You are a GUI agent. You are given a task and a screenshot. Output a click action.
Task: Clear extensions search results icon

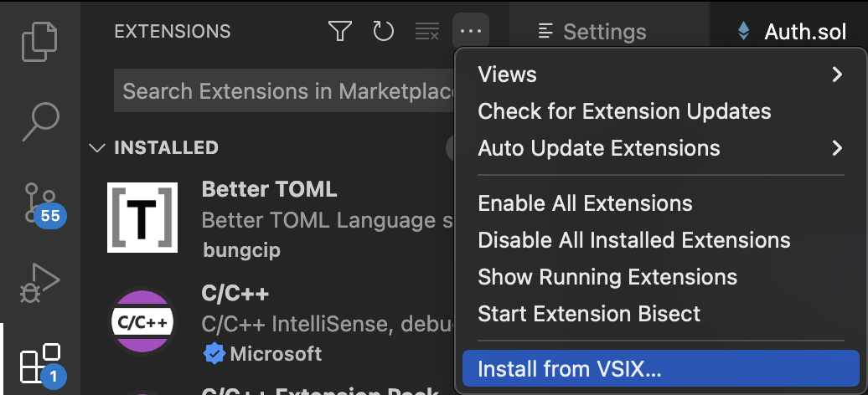click(427, 31)
